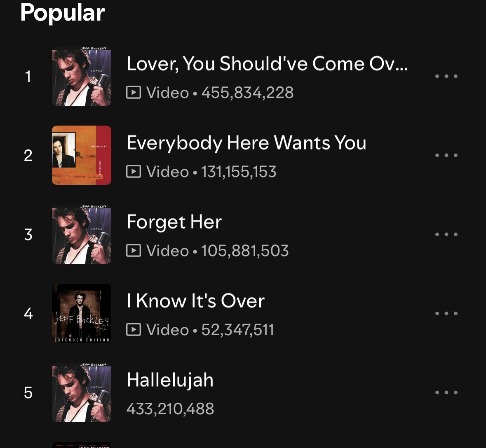Click video icon under Everybody Here Wants You
Viewport: 486px width, 448px height.
coord(134,171)
